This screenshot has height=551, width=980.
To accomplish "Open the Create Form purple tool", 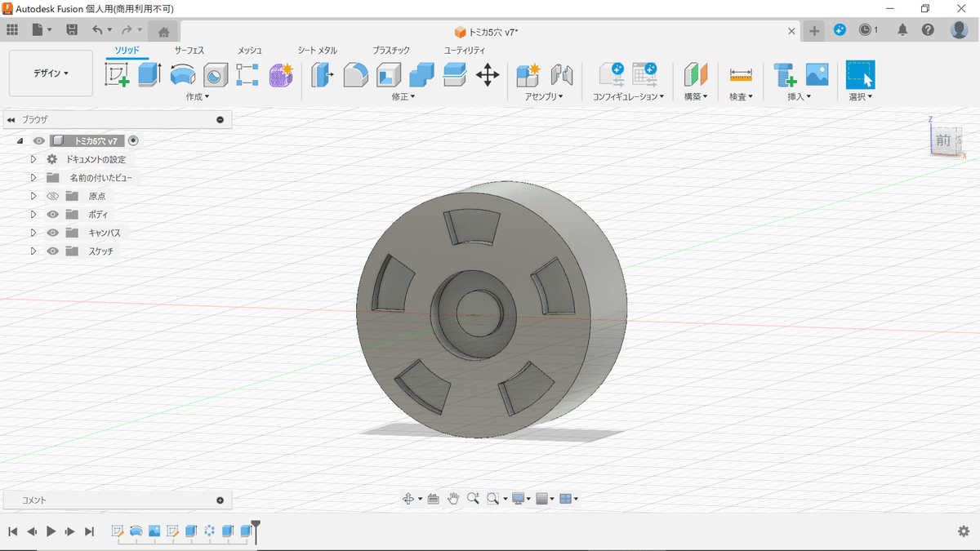I will click(x=281, y=75).
